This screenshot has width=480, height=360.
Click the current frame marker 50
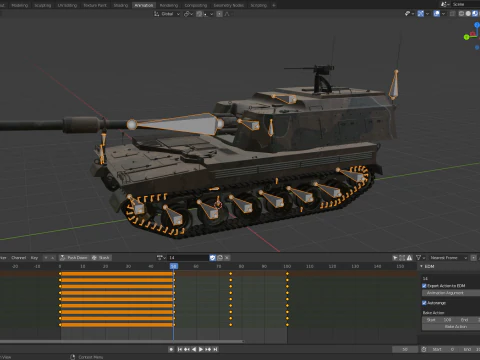coord(174,266)
